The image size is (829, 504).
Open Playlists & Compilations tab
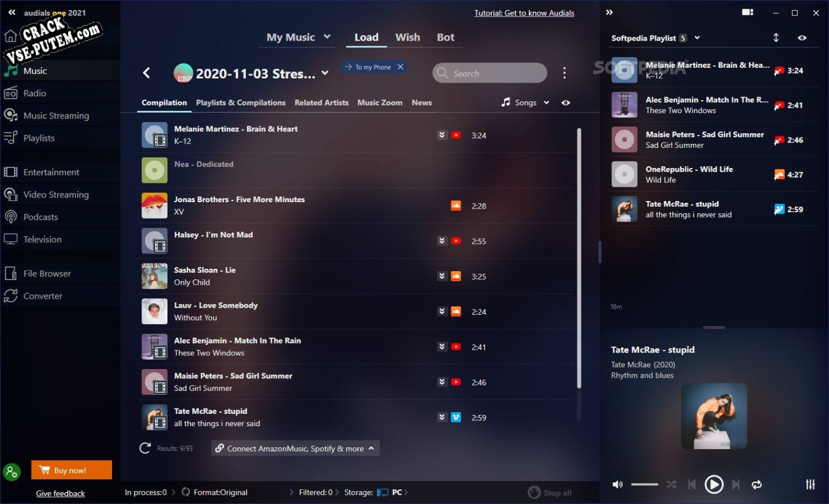[x=241, y=103]
